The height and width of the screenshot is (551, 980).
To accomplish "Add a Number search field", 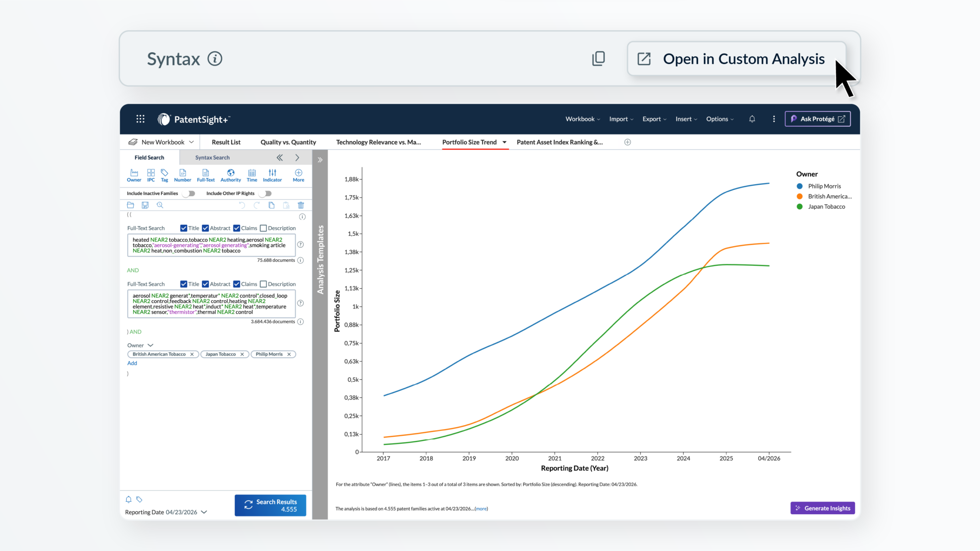I will [x=182, y=175].
